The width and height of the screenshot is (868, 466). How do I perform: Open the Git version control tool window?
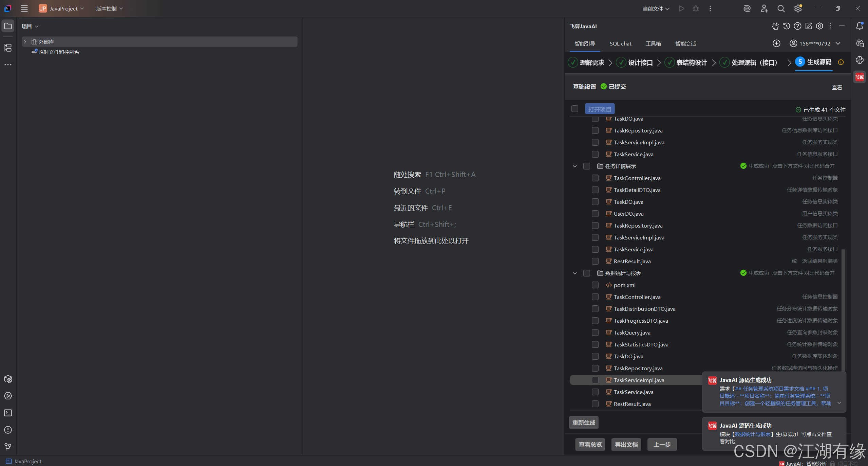pyautogui.click(x=8, y=447)
